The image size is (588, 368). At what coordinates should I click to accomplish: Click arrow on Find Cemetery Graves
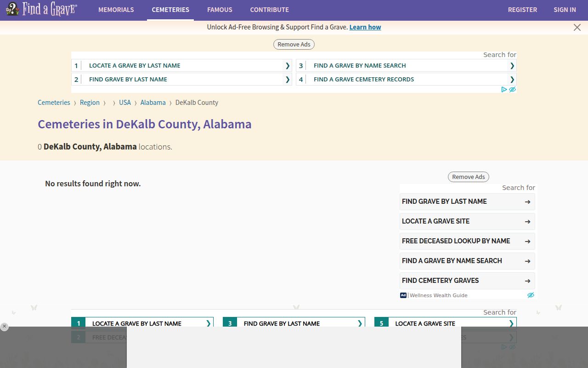(527, 281)
